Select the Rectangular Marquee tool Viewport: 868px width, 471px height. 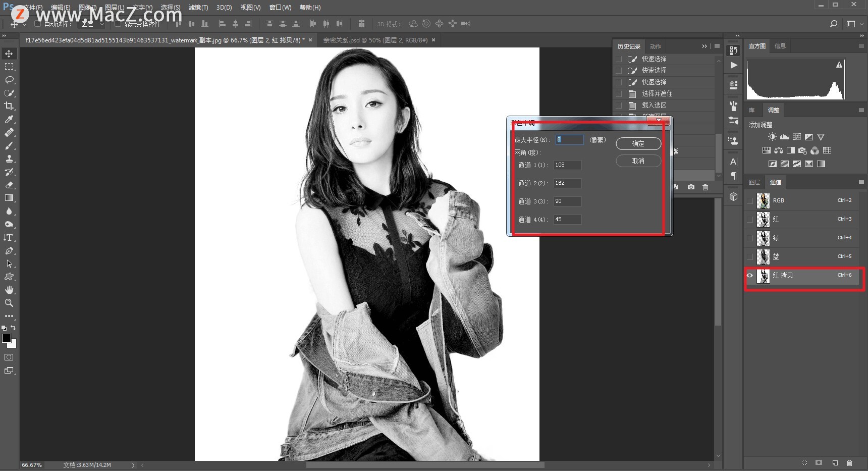click(9, 67)
